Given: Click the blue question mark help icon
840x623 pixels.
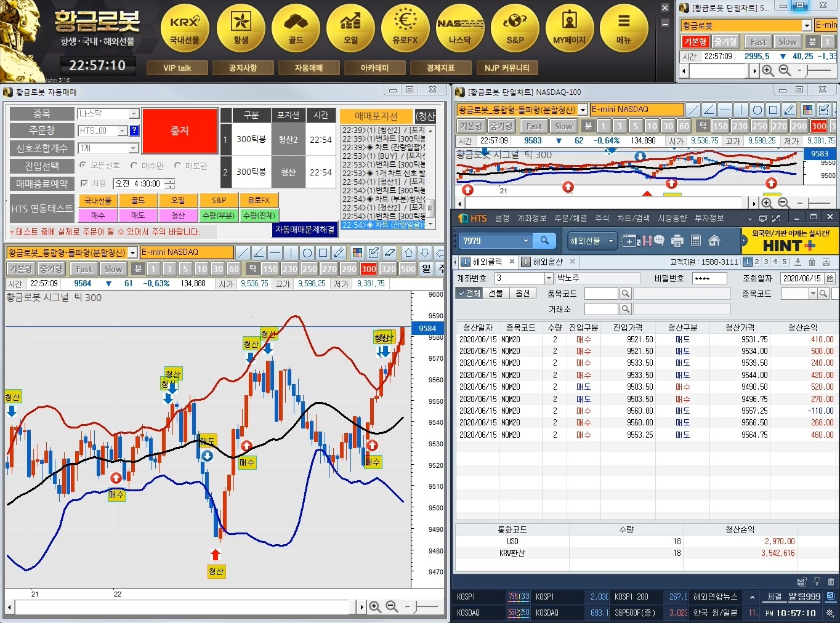Looking at the screenshot, I should (134, 131).
